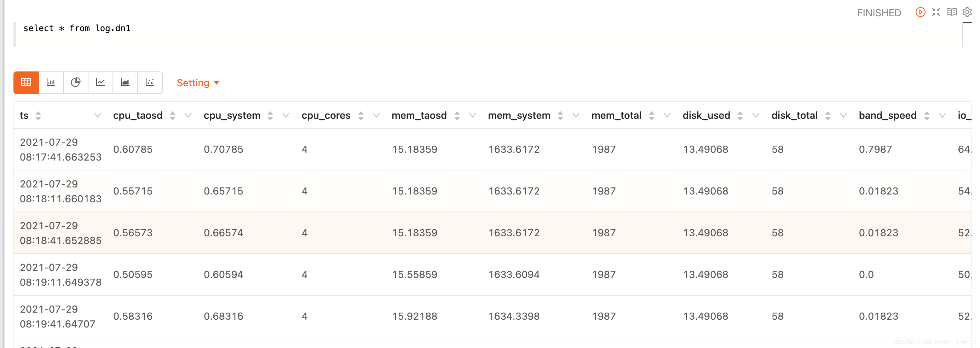
Task: Select mem_system value 1633.6094
Action: (514, 275)
